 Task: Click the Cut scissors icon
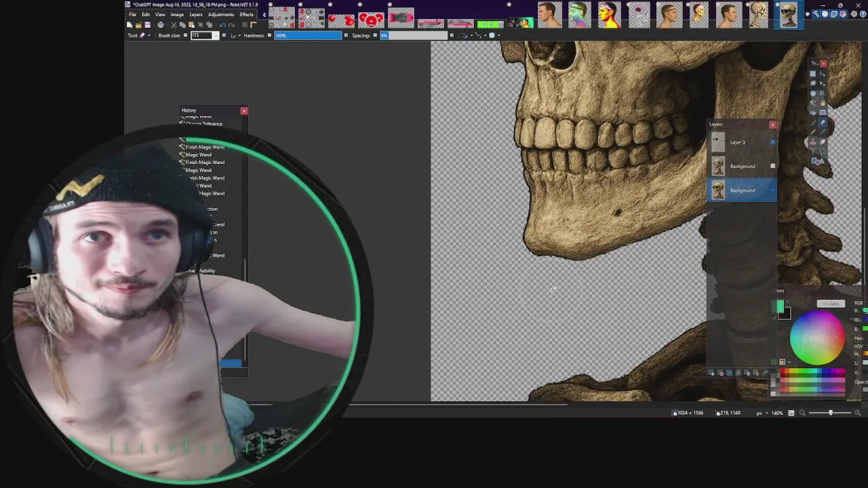pos(174,25)
